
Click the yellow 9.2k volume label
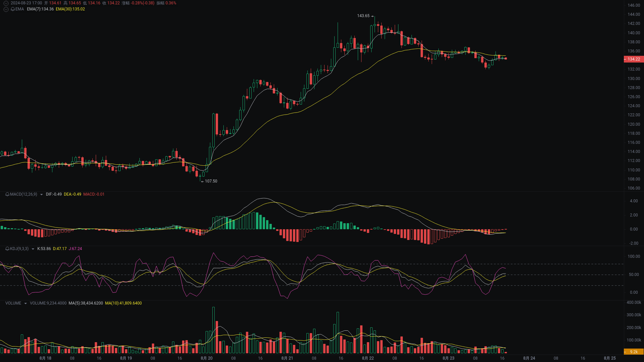634,352
